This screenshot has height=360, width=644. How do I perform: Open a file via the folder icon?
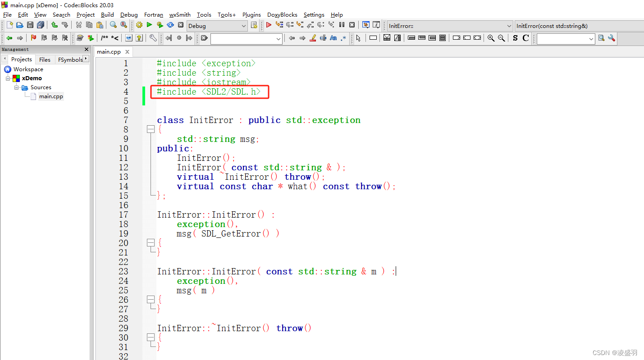coord(20,25)
